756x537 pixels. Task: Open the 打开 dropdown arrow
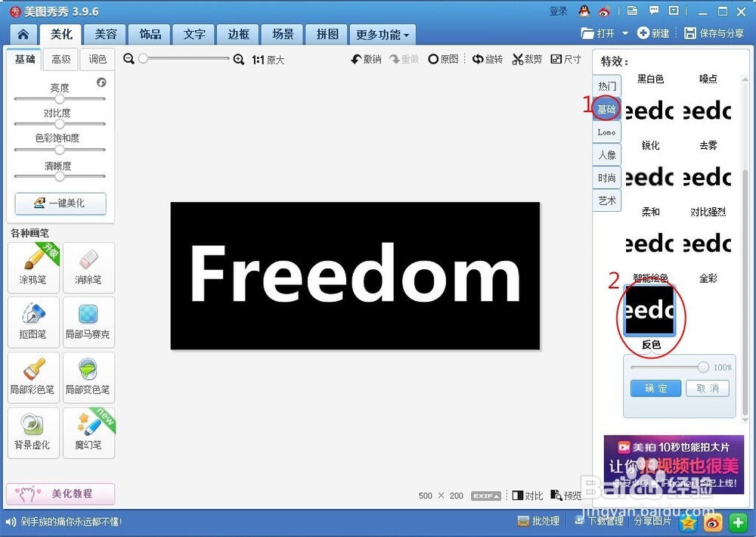tap(625, 33)
